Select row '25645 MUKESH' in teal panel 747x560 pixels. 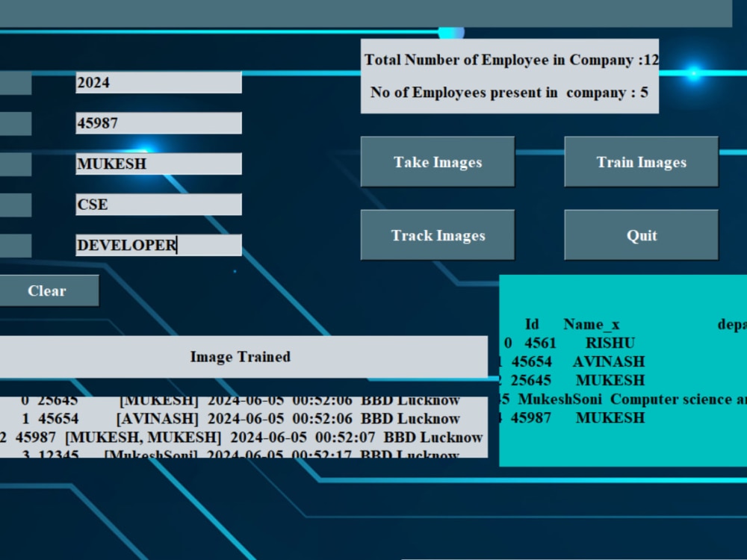point(572,380)
